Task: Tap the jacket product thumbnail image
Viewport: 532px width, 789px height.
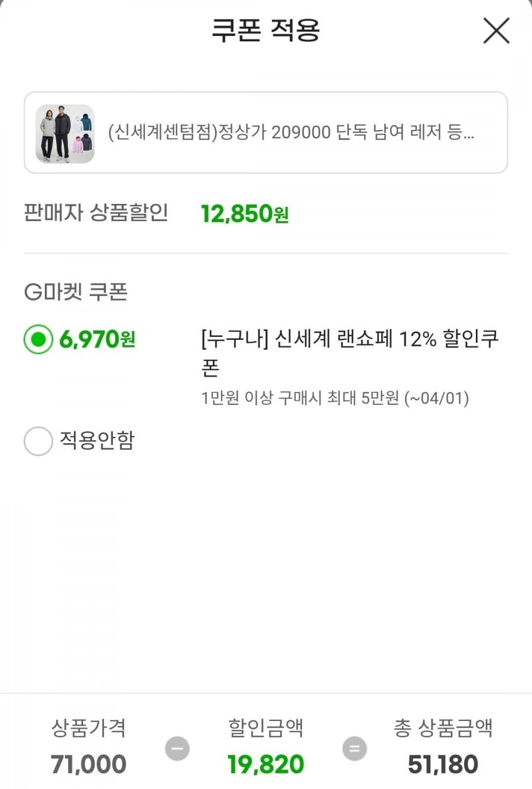Action: [65, 134]
